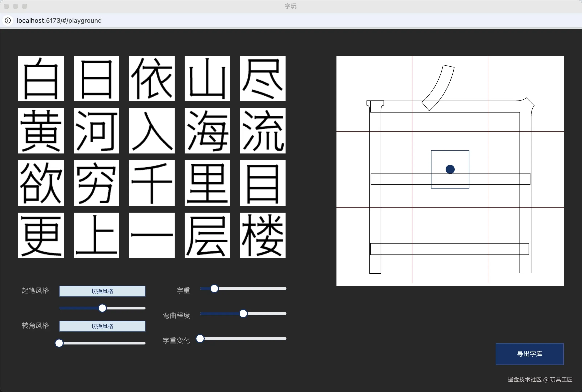Viewport: 582px width, 392px height.
Task: Select the 欲 glyph thumbnail
Action: coord(41,183)
